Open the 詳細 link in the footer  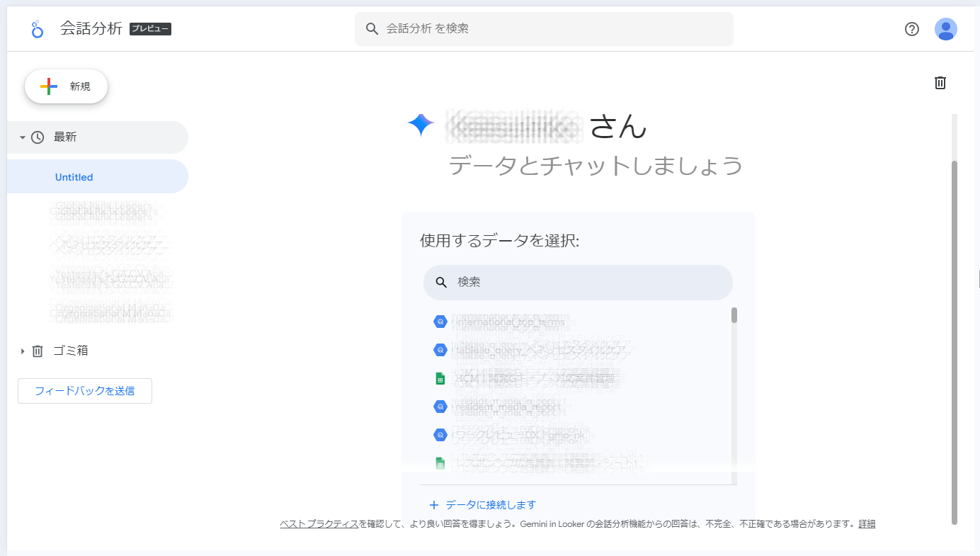(x=867, y=524)
